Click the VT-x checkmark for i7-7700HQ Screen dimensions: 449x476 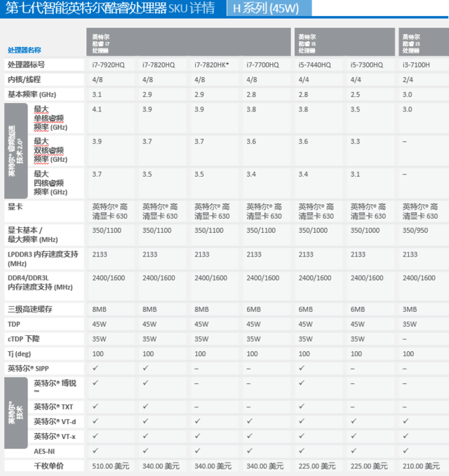[x=250, y=436]
